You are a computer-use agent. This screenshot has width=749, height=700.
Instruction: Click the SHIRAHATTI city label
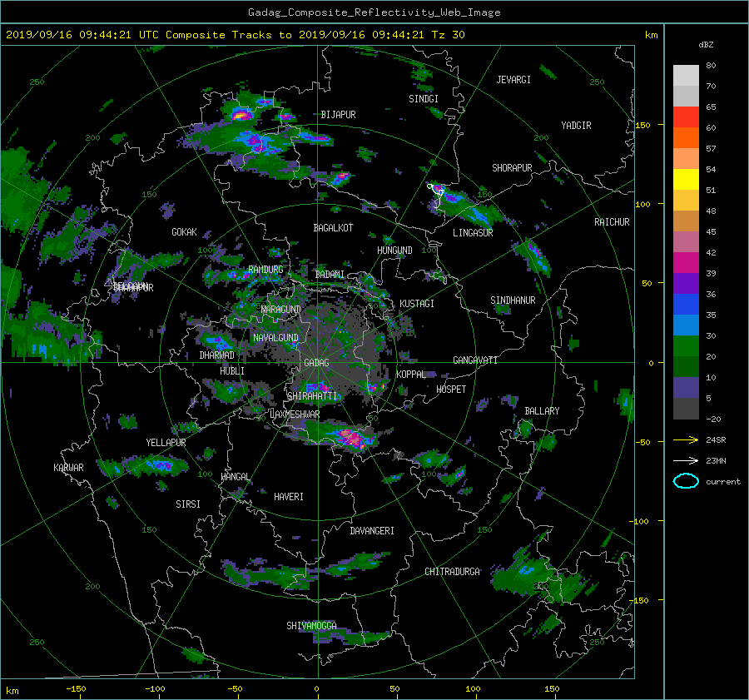312,396
